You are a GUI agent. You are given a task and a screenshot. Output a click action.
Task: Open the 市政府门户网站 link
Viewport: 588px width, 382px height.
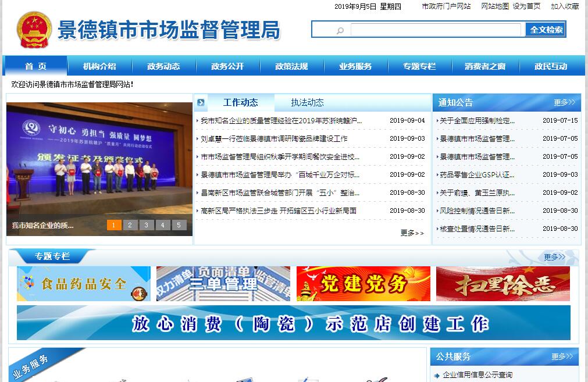coord(446,6)
